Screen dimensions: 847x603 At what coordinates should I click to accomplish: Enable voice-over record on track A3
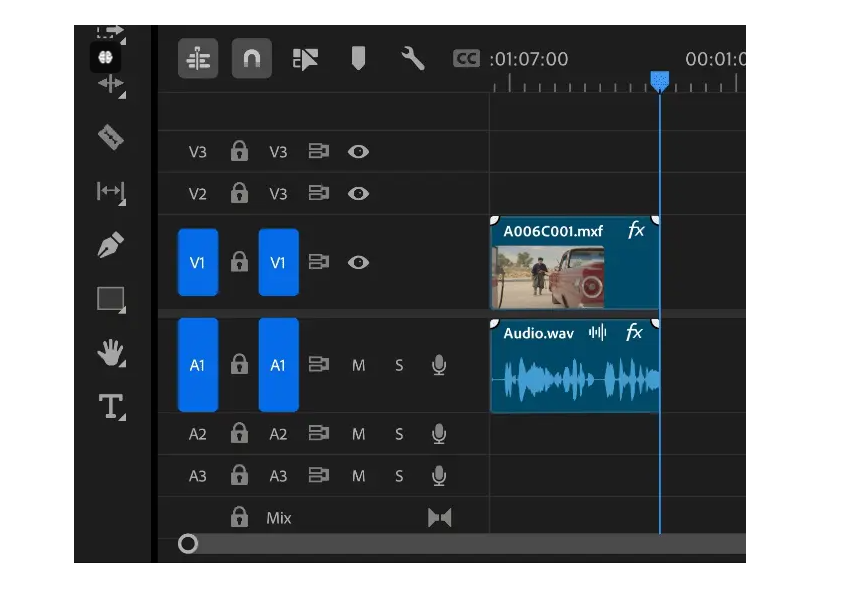pos(439,475)
